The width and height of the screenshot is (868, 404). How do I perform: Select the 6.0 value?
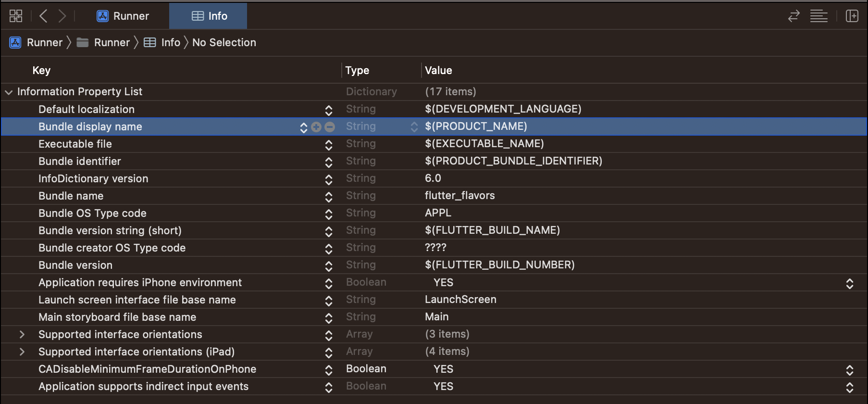433,178
